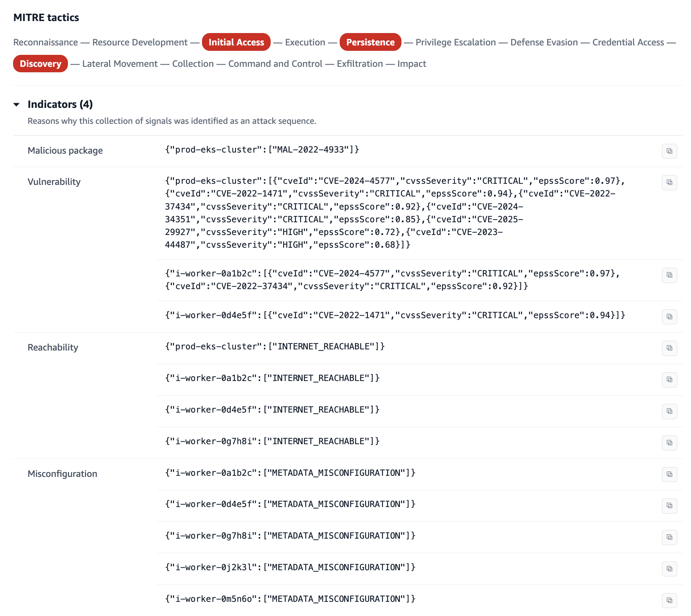Click the Misconfiguration indicator label
The height and width of the screenshot is (616, 691).
pos(62,474)
